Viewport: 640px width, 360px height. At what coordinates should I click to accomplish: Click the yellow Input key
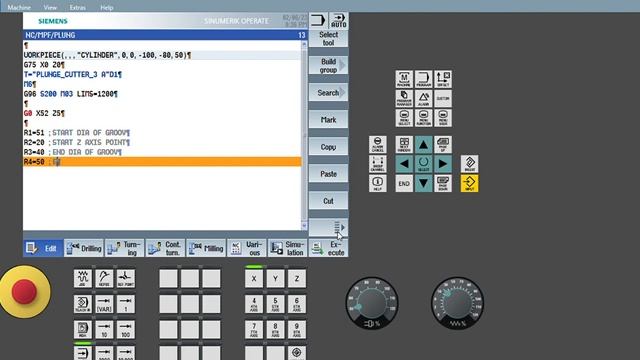pyautogui.click(x=469, y=183)
